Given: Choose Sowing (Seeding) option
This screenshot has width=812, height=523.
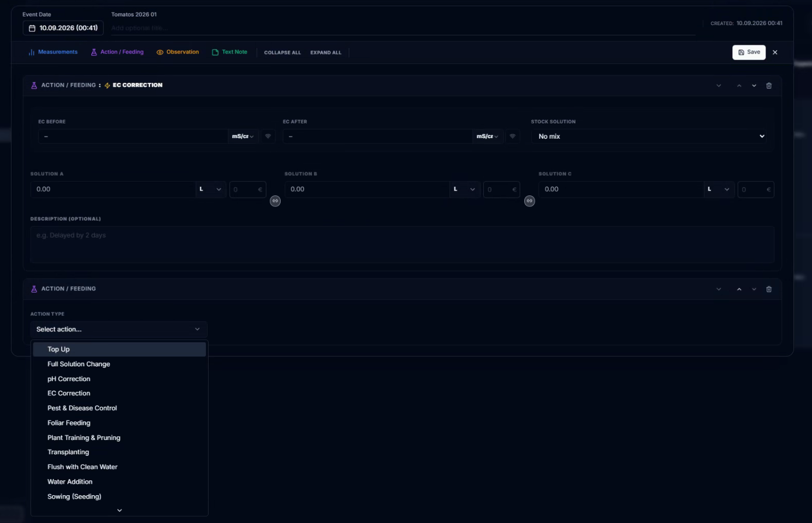Looking at the screenshot, I should [x=120, y=497].
